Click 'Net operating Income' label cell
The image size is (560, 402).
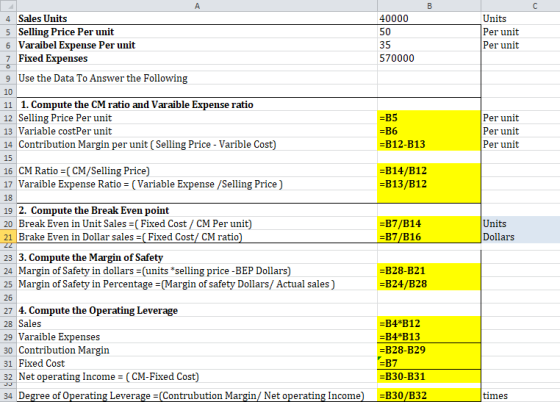click(197, 376)
